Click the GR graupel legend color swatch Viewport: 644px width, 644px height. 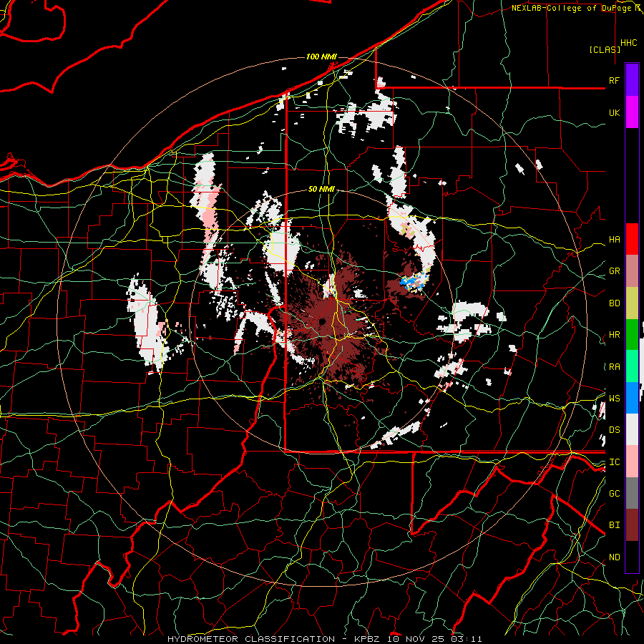pyautogui.click(x=632, y=270)
